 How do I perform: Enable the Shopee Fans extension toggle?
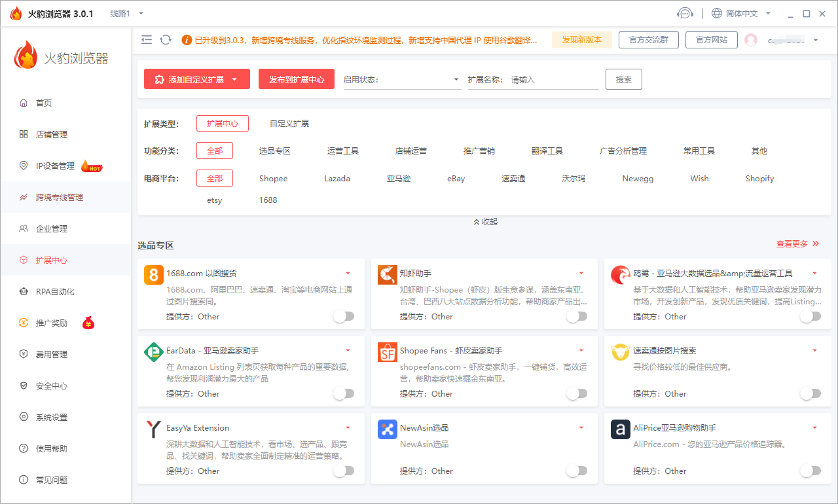pos(577,393)
